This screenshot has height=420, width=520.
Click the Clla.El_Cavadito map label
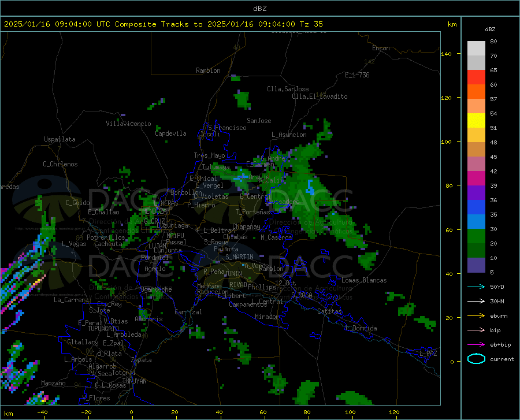click(x=320, y=96)
